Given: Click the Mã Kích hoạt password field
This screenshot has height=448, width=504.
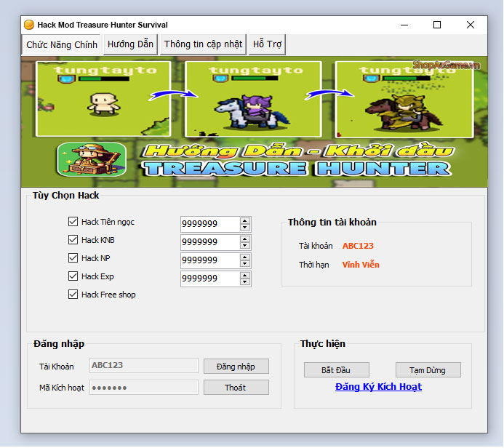Looking at the screenshot, I should [144, 388].
